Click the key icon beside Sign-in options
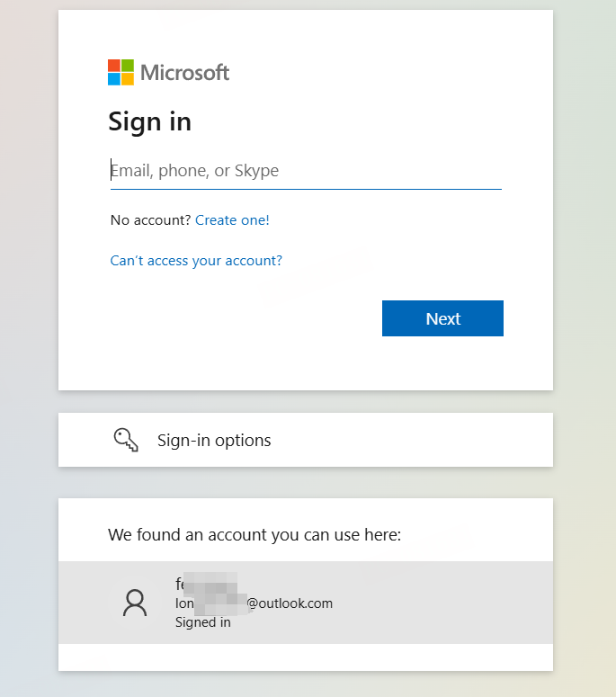 pos(126,440)
